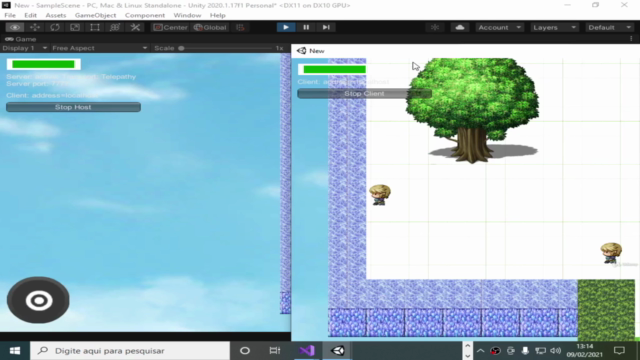
Task: Select the Rotate tool
Action: click(x=55, y=27)
